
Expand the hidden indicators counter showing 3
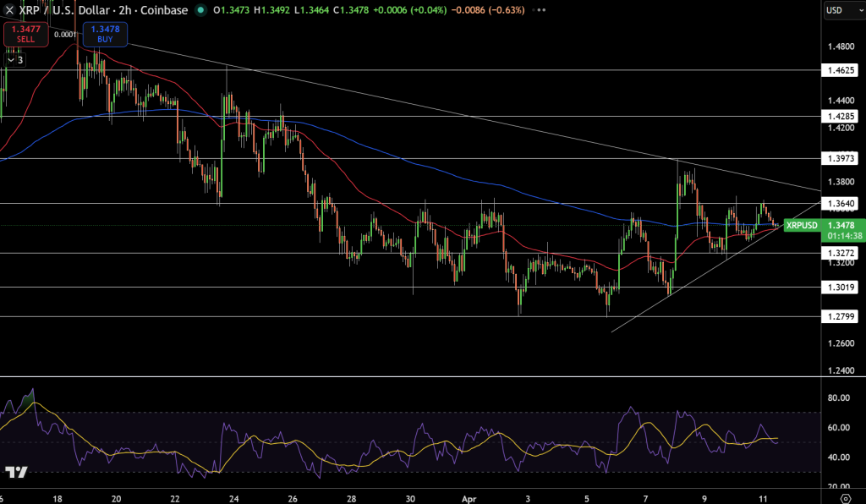click(19, 60)
